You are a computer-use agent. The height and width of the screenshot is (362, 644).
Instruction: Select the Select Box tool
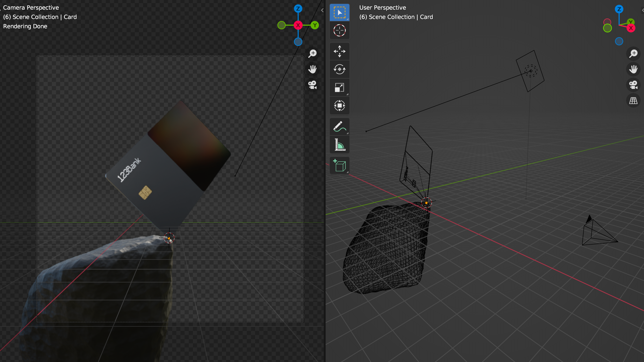pos(339,12)
